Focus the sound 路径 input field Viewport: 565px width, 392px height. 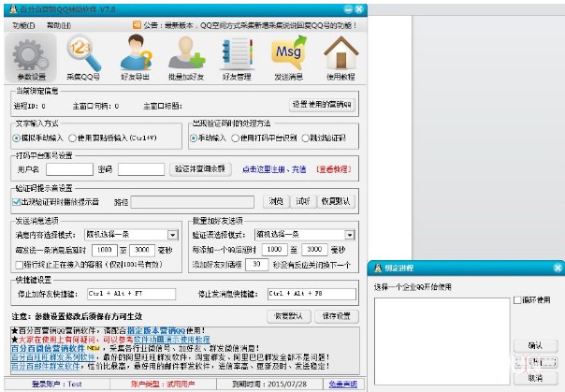pyautogui.click(x=193, y=202)
